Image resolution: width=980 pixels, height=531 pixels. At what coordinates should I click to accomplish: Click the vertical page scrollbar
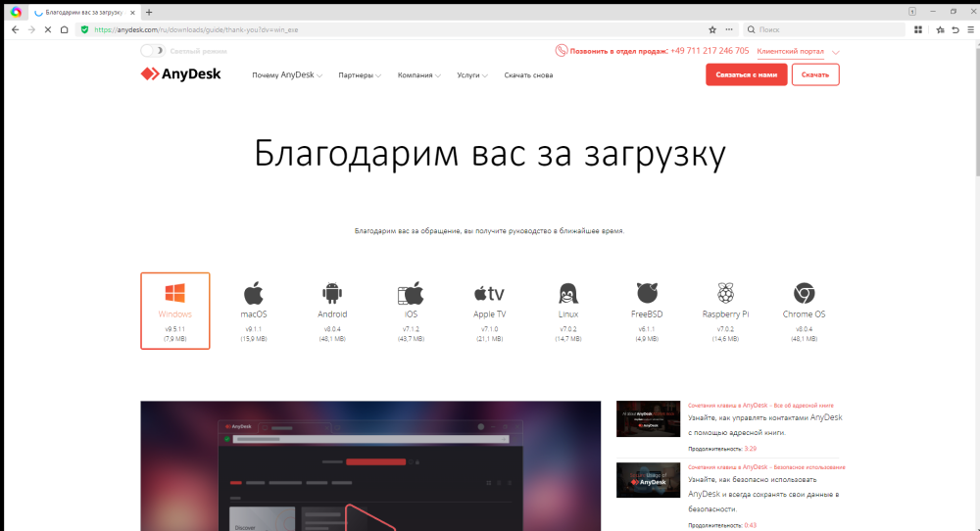[x=976, y=110]
